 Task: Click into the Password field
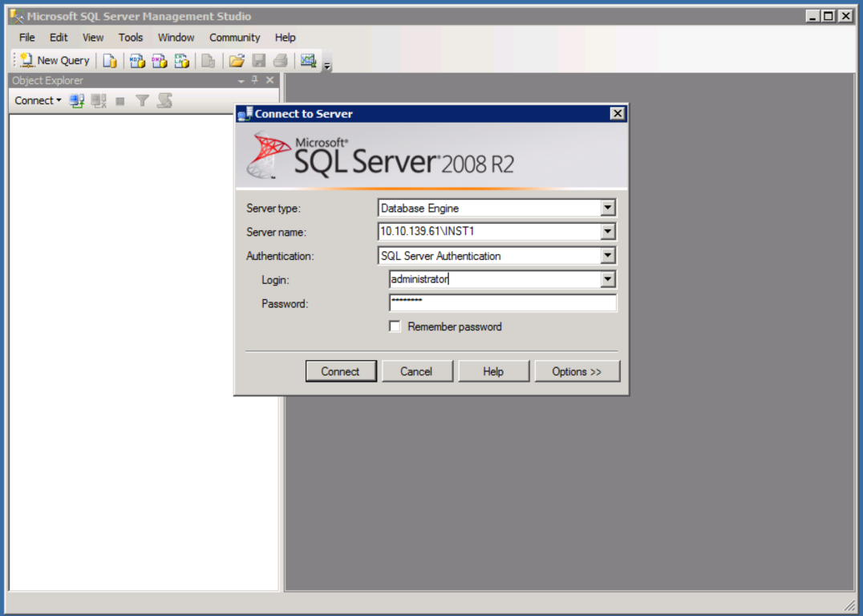503,303
